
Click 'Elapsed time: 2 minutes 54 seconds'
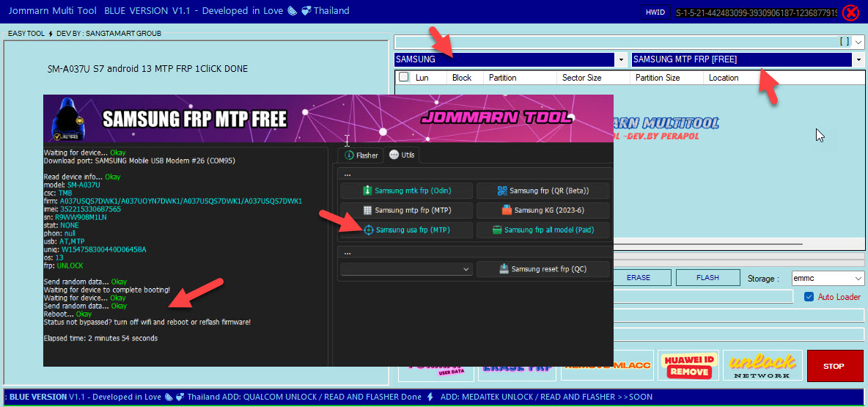pyautogui.click(x=100, y=338)
